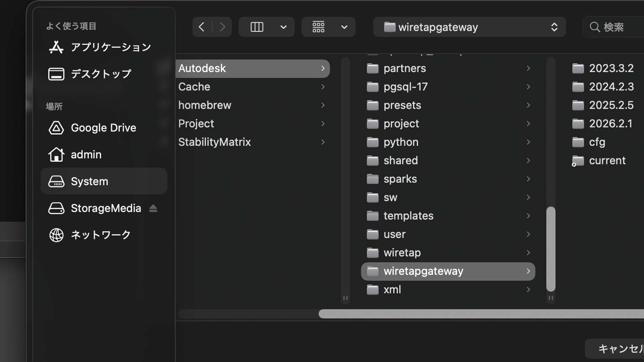Open Google Drive in sidebar
Viewport: 644px width, 362px height.
coord(103,128)
